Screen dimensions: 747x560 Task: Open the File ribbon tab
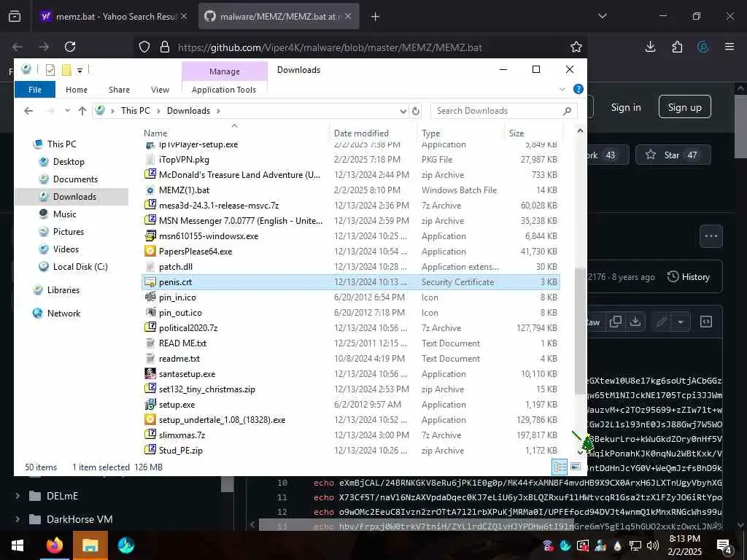click(x=35, y=90)
